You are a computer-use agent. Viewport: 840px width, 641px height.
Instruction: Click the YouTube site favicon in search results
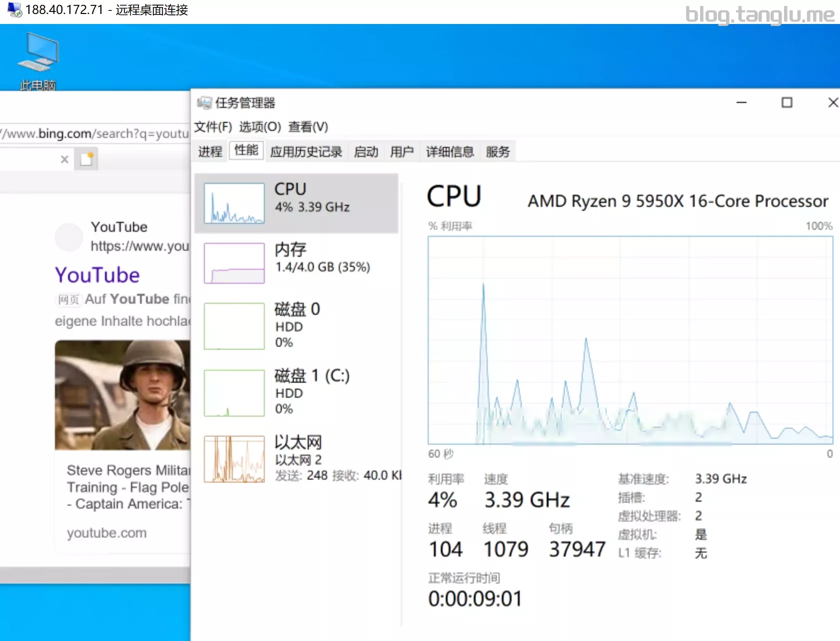point(68,237)
